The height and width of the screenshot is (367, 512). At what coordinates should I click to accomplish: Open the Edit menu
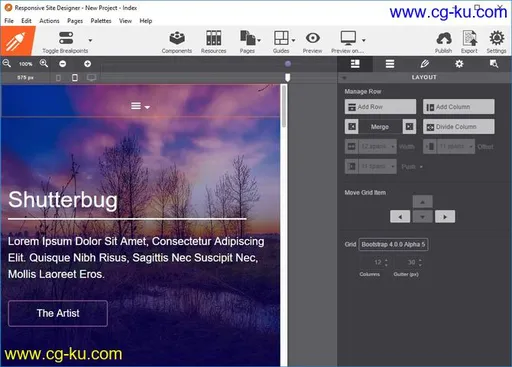click(26, 21)
